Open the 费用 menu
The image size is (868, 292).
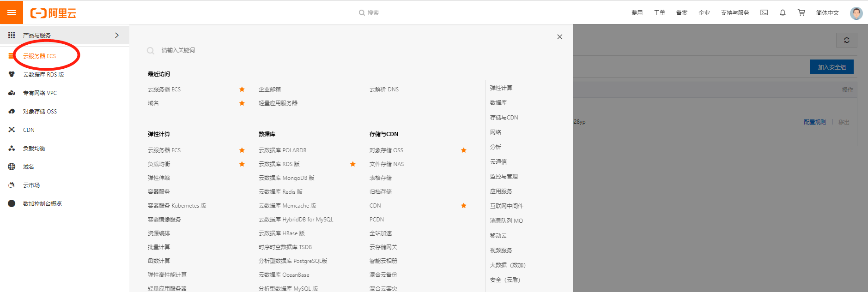click(637, 13)
